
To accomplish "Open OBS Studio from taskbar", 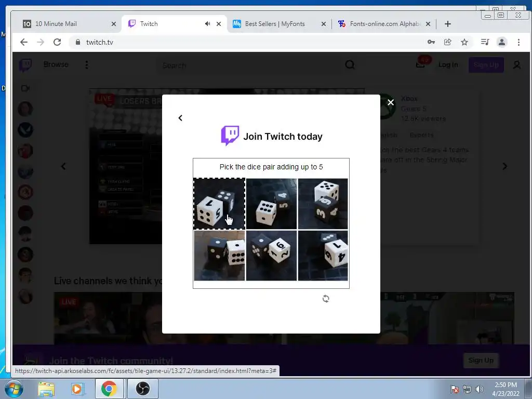I will point(143,389).
